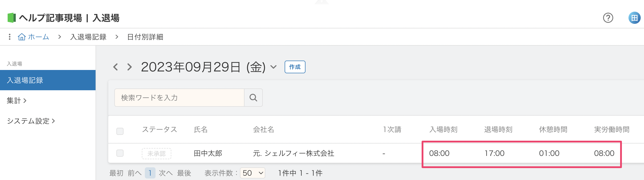
Task: Select 入退場記録 in the sidebar
Action: click(x=48, y=80)
